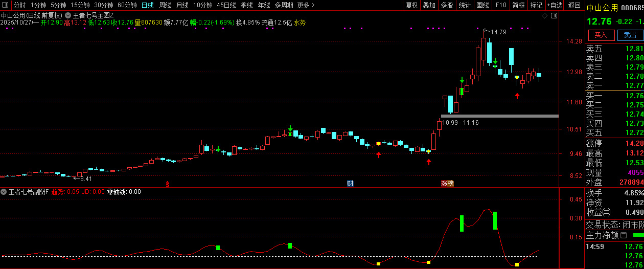Select the 5分钟 period
The height and width of the screenshot is (269, 644).
tap(58, 5)
